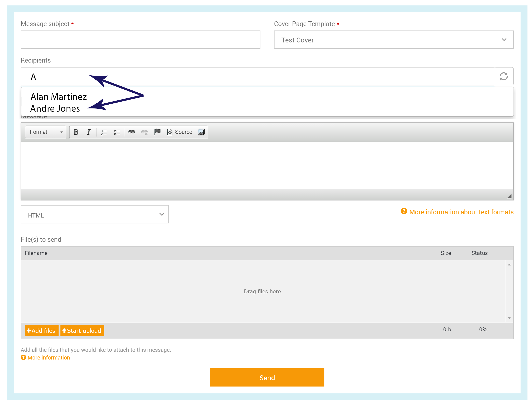Image resolution: width=532 pixels, height=405 pixels.
Task: Refresh the recipients list
Action: [x=503, y=76]
